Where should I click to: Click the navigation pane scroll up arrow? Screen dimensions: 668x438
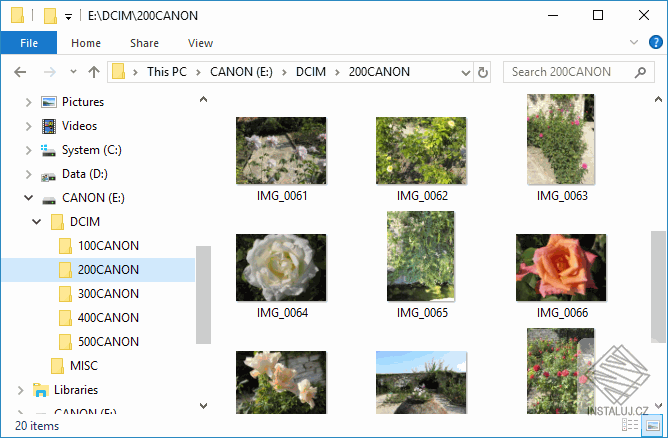(x=204, y=100)
